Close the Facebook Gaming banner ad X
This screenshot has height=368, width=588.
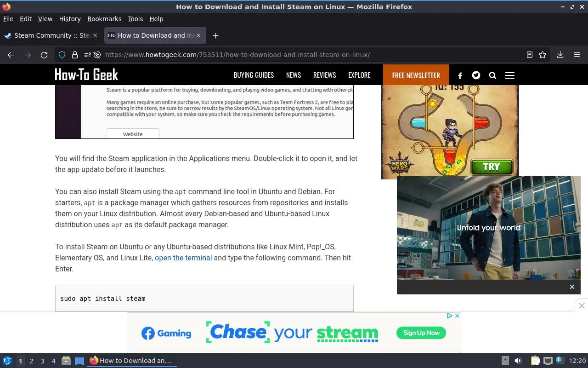coord(457,316)
